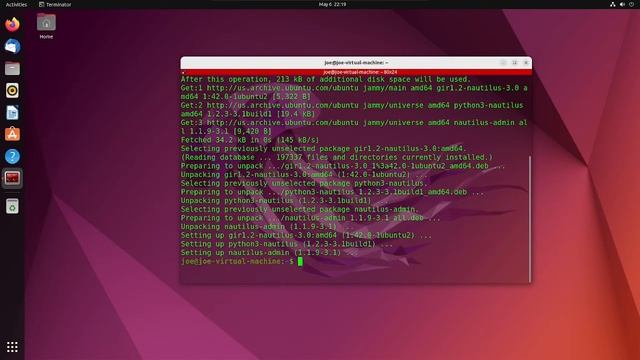The height and width of the screenshot is (360, 640).
Task: Click the terminal vertical scrollbar
Action: coord(530,218)
